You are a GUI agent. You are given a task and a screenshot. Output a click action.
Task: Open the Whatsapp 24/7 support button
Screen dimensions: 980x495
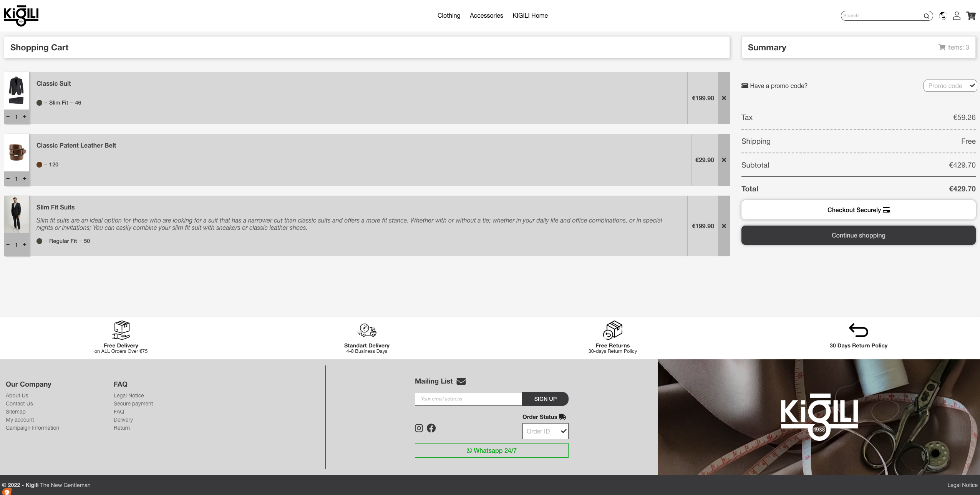[491, 450]
